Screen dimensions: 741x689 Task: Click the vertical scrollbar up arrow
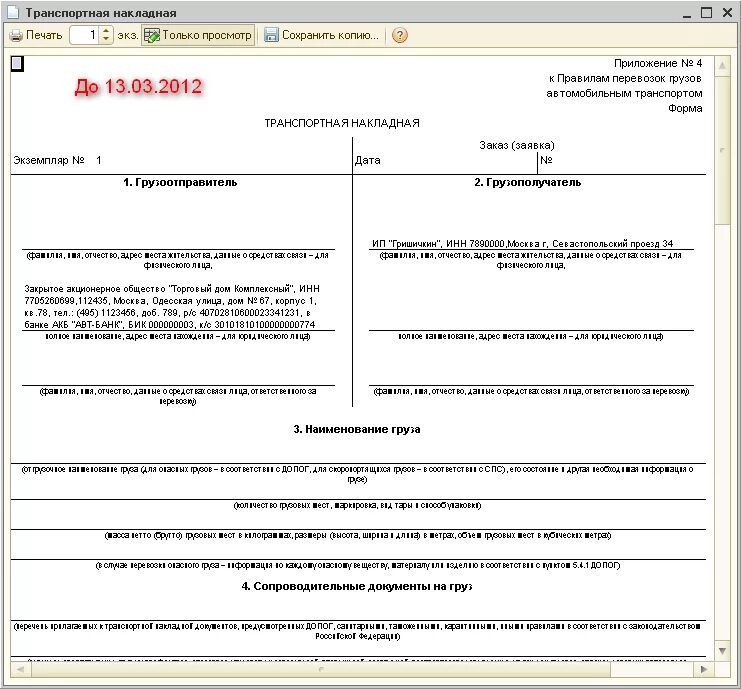[x=722, y=66]
